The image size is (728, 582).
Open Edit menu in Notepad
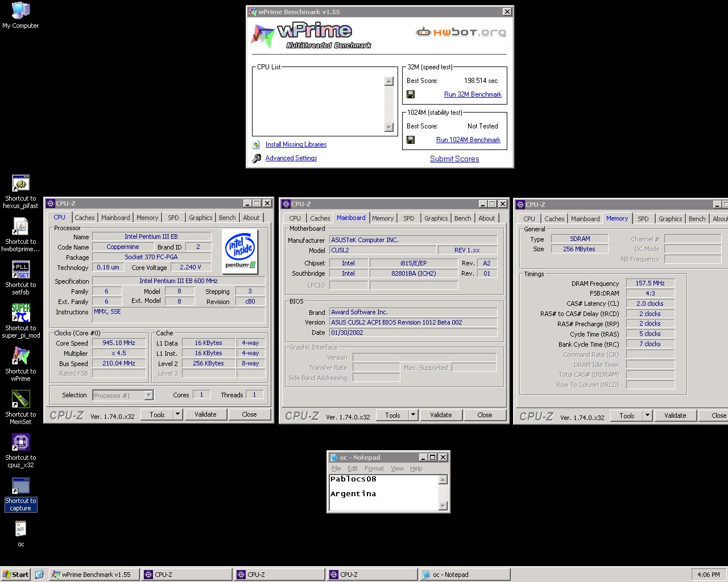click(x=353, y=468)
